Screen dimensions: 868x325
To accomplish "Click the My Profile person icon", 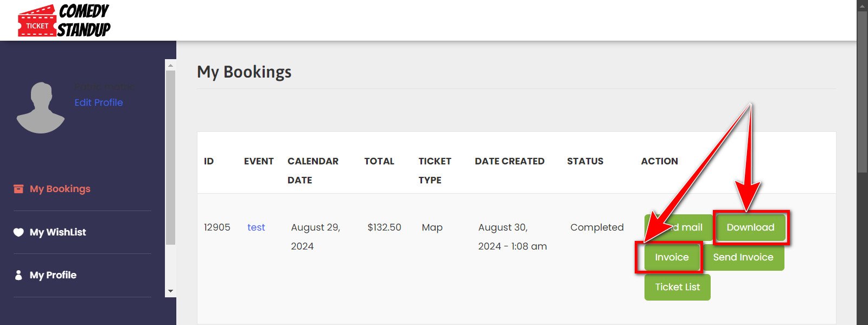I will (x=18, y=275).
